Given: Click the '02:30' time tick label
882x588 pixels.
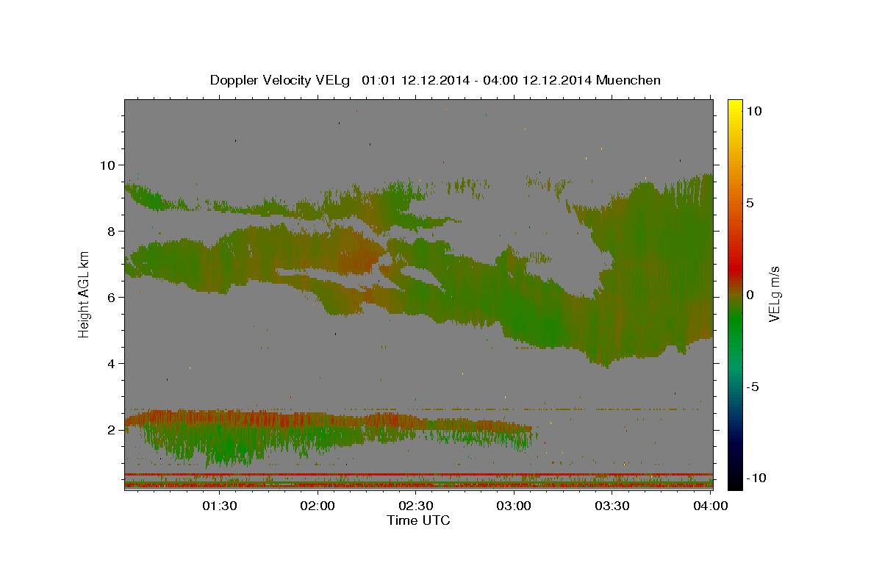Looking at the screenshot, I should coord(416,506).
